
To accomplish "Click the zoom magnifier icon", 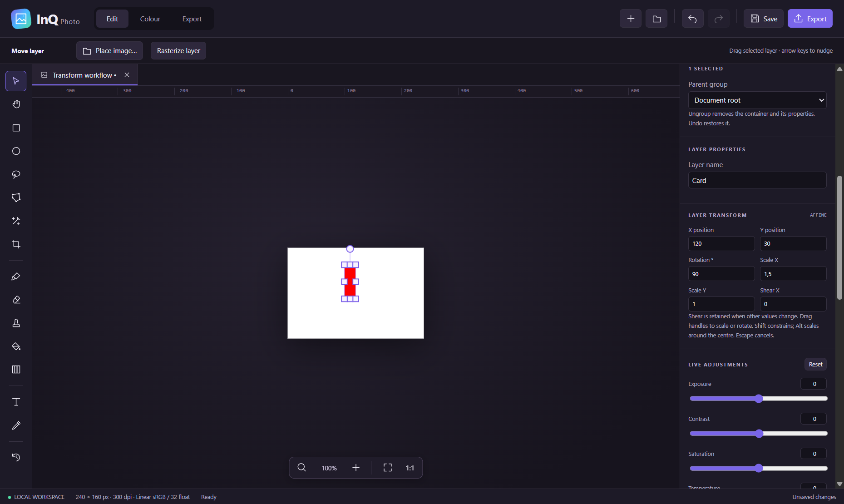I will pos(301,468).
